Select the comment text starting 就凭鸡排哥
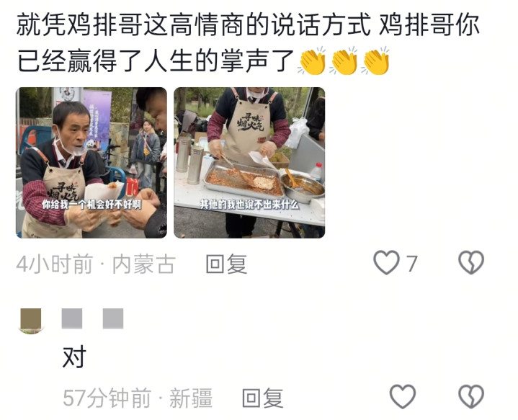Viewport: 518px width, 420px height. [x=248, y=43]
